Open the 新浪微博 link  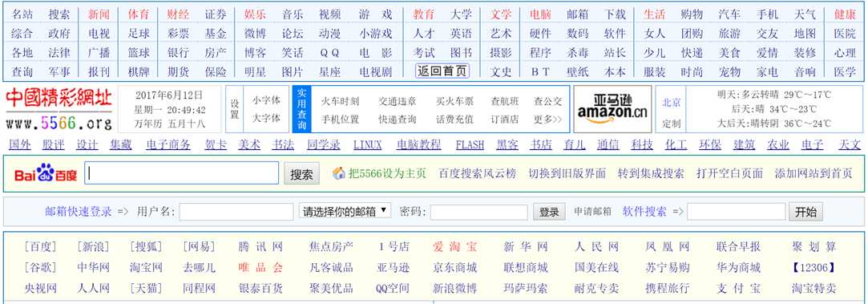tap(455, 289)
